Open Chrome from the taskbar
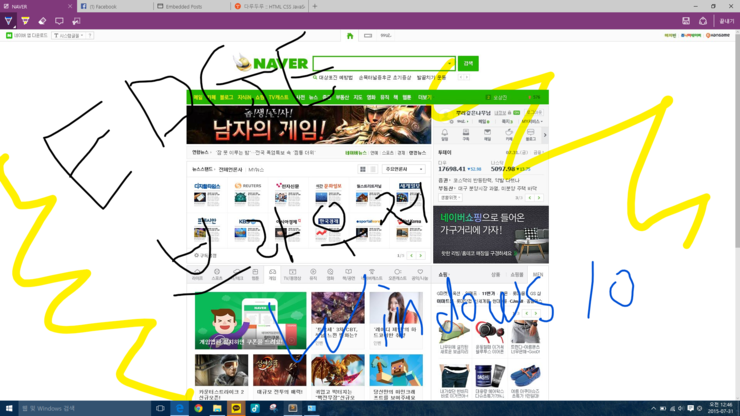The height and width of the screenshot is (416, 740). pos(198,408)
